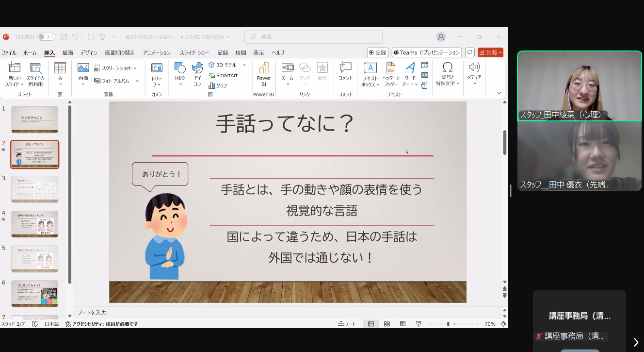
Task: Click the Teams でプレゼンテーション button
Action: pyautogui.click(x=426, y=52)
